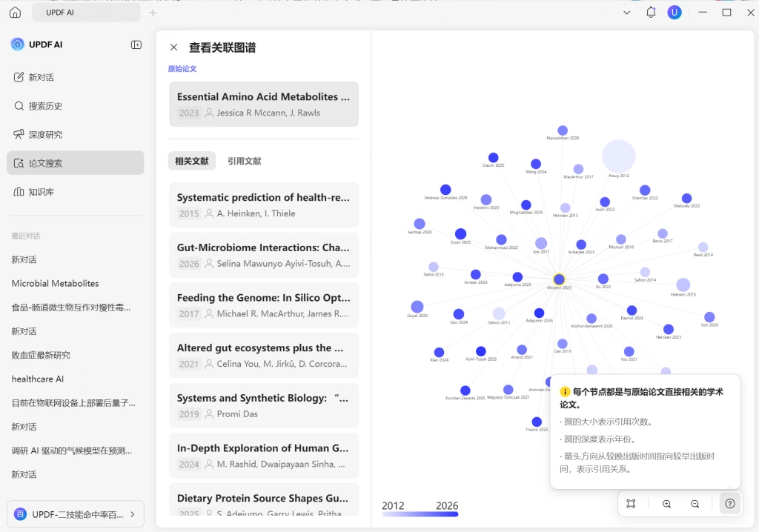The image size is (759, 532).
Task: Zoom in on the citation graph
Action: tap(666, 504)
